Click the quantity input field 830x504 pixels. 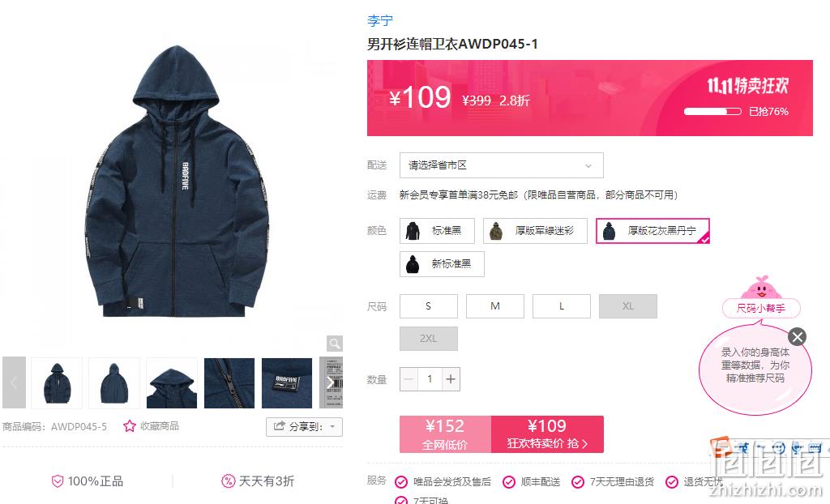click(x=430, y=379)
